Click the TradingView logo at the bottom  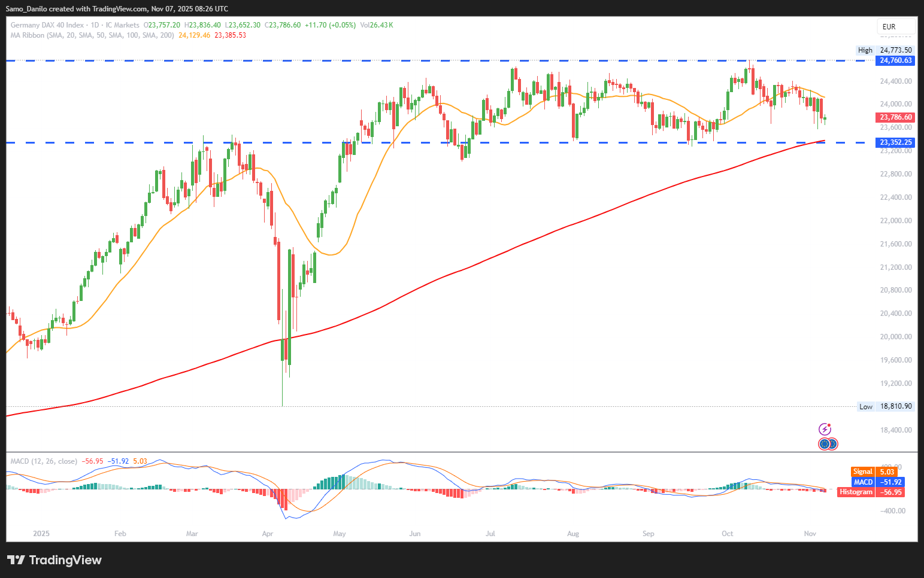[54, 560]
